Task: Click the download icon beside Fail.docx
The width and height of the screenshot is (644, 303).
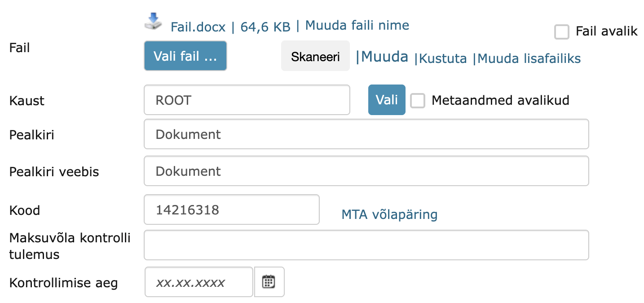Action: pos(154,22)
